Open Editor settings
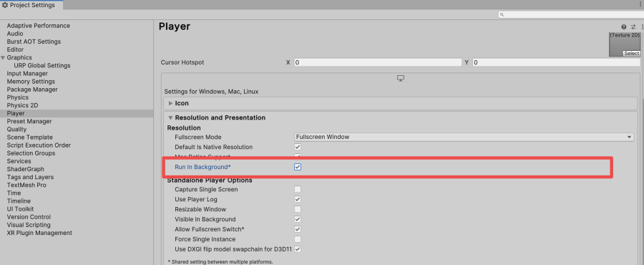The width and height of the screenshot is (644, 265). click(15, 49)
